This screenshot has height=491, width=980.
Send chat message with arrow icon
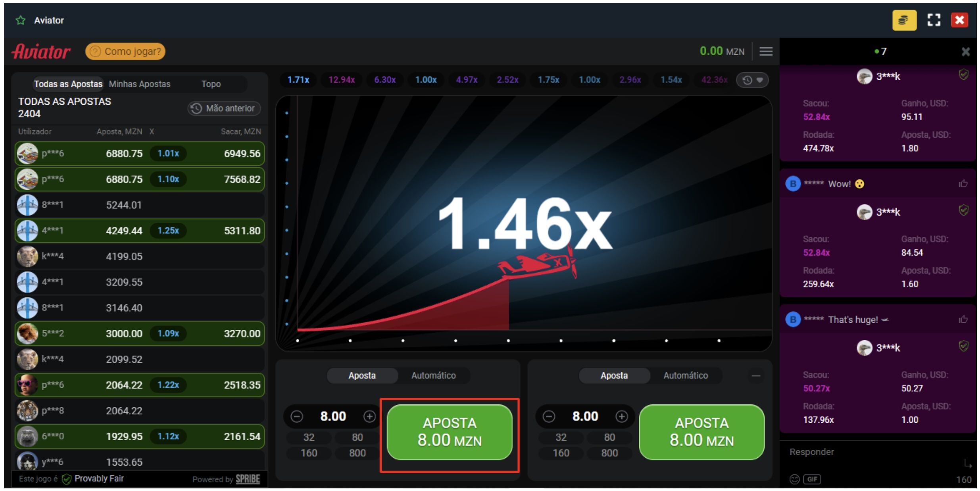(967, 463)
